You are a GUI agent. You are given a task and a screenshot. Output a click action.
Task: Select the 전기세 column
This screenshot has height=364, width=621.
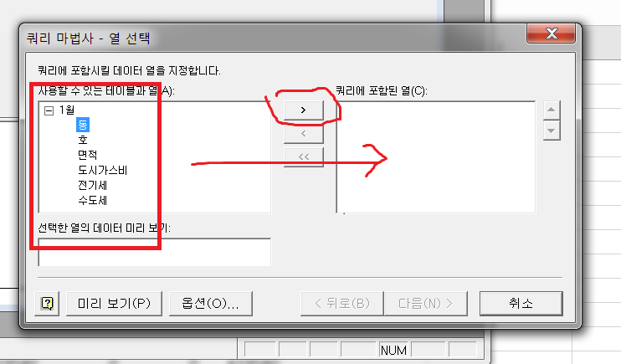click(x=92, y=186)
